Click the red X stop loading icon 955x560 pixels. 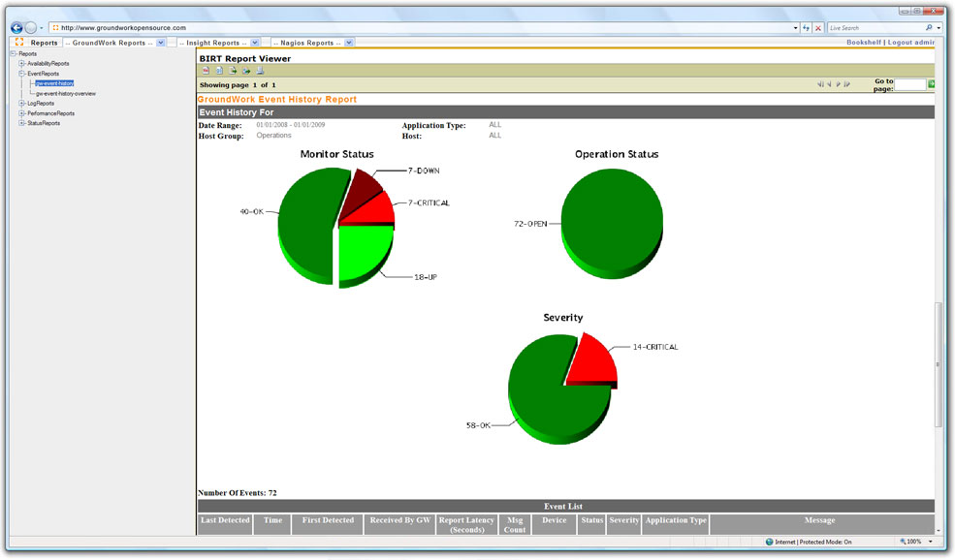[818, 28]
